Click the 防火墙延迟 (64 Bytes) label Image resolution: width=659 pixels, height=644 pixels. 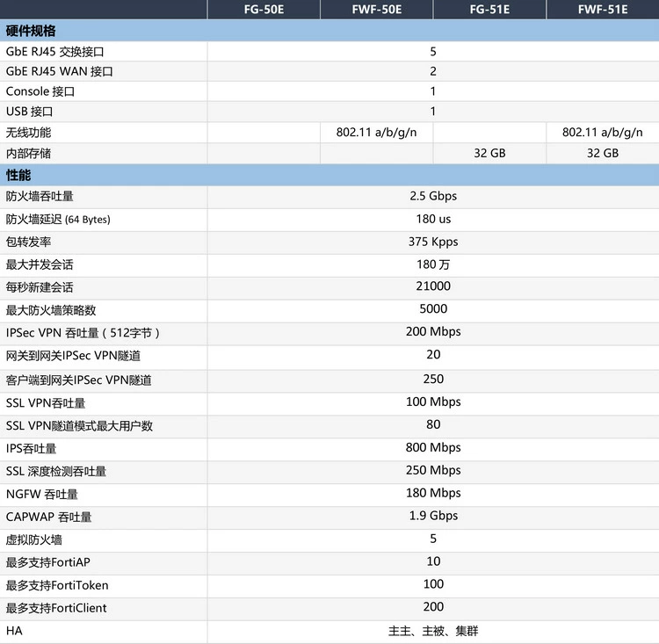coord(58,220)
